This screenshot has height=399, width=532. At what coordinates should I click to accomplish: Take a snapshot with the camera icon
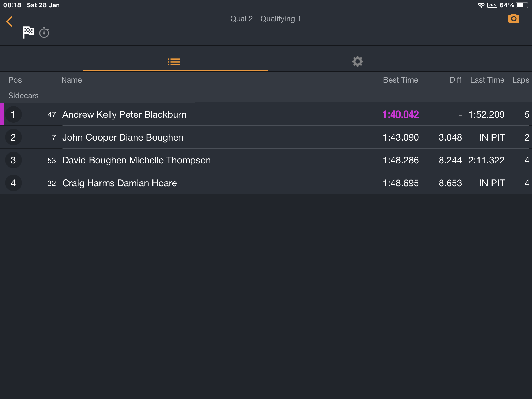(514, 18)
